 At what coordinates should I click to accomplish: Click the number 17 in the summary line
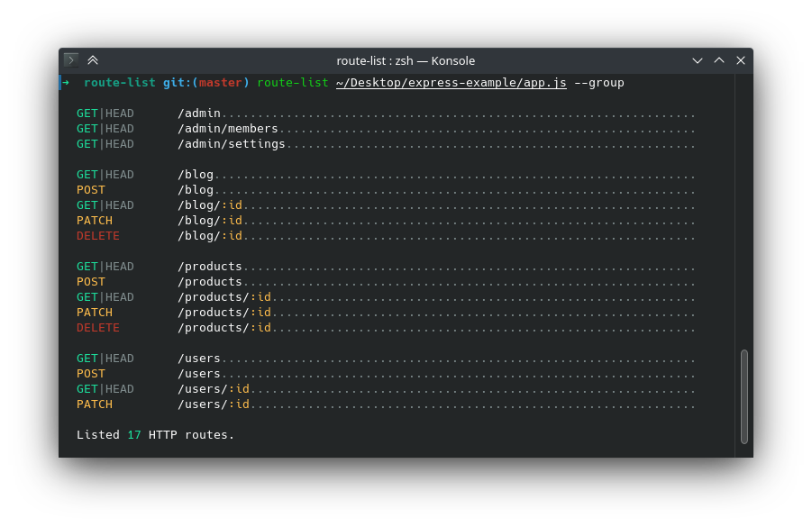click(134, 435)
